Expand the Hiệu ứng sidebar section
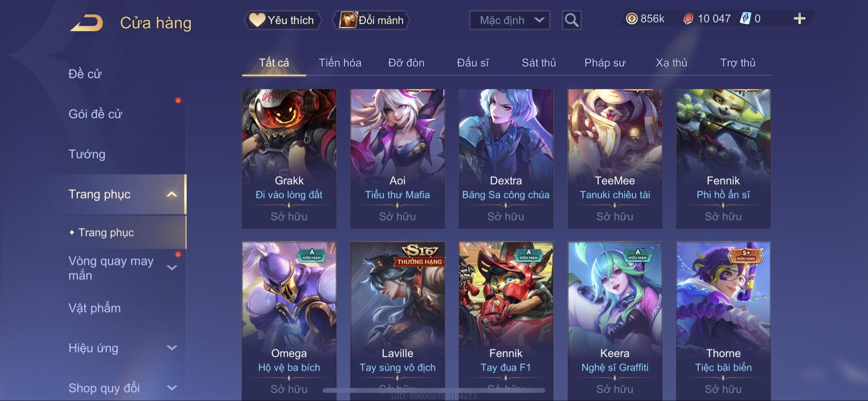The width and height of the screenshot is (868, 401). [x=172, y=348]
